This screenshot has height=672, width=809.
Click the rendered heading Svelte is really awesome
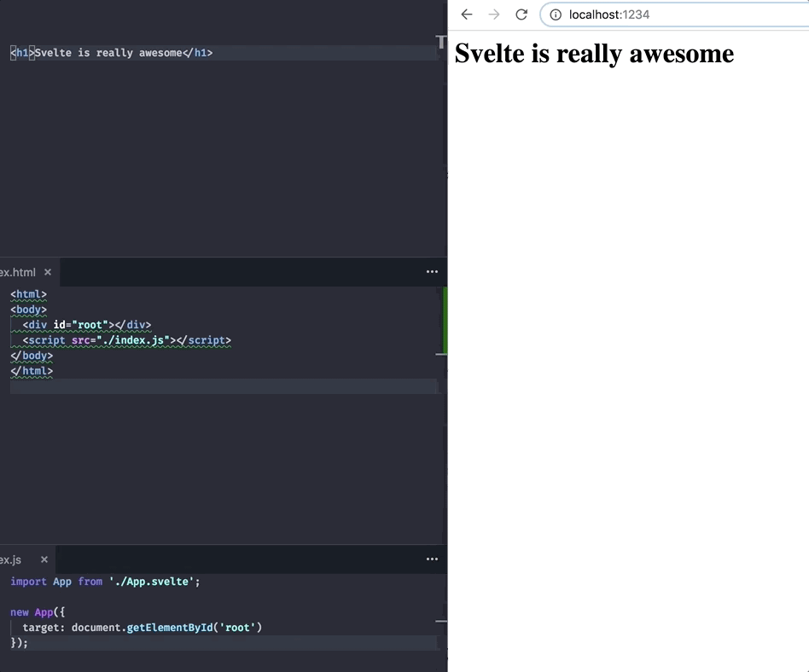[594, 53]
